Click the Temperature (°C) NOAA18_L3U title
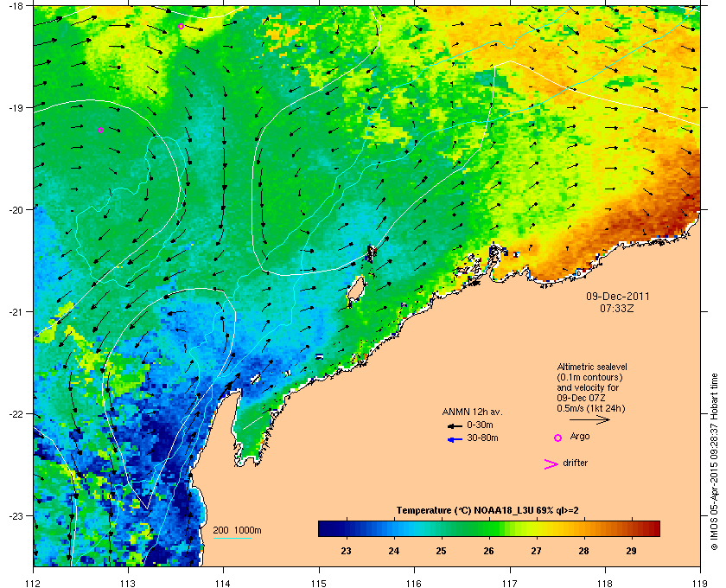Screen dimensions: 726x588 coord(487,511)
